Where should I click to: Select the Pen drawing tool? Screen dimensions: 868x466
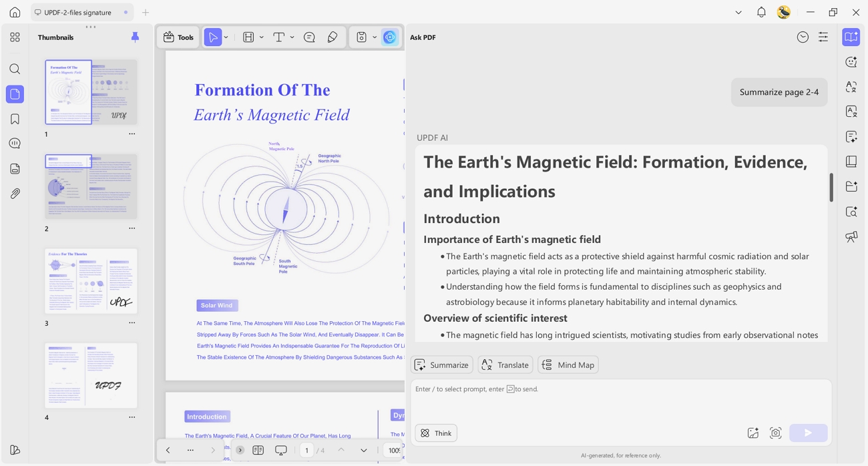point(333,37)
